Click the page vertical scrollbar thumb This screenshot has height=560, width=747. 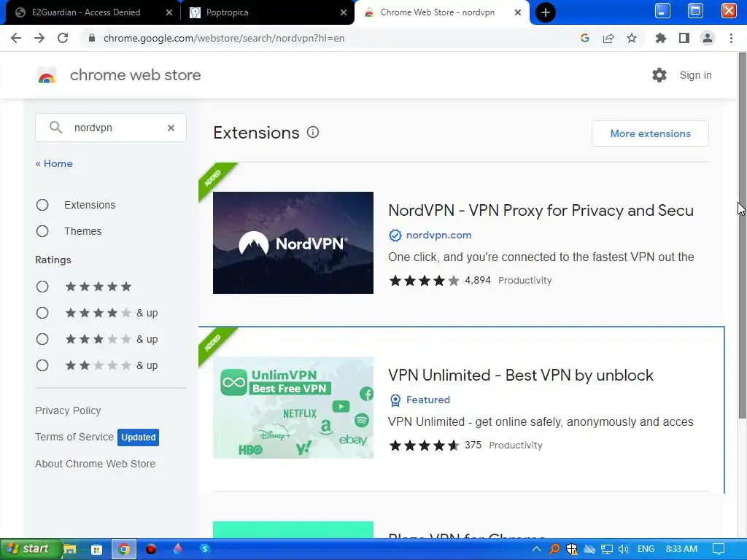(x=742, y=236)
